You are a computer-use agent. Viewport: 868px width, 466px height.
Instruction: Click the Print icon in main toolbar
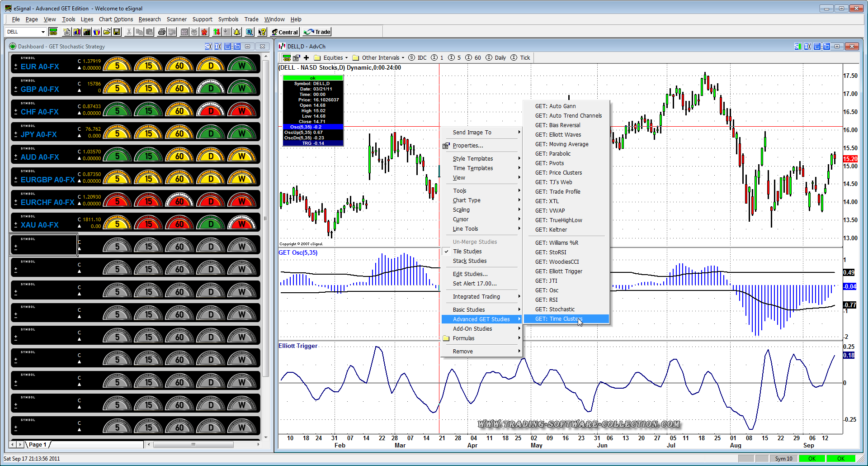[161, 32]
